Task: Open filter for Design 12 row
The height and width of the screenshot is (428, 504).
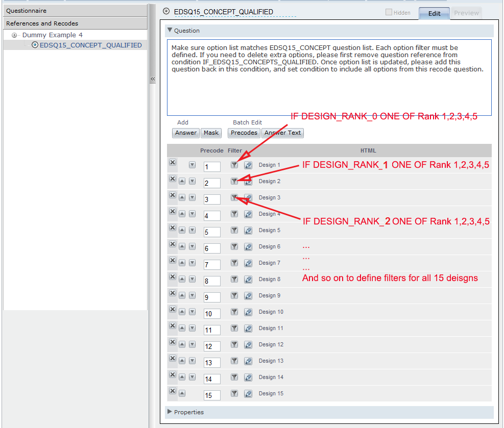Action: pos(234,344)
